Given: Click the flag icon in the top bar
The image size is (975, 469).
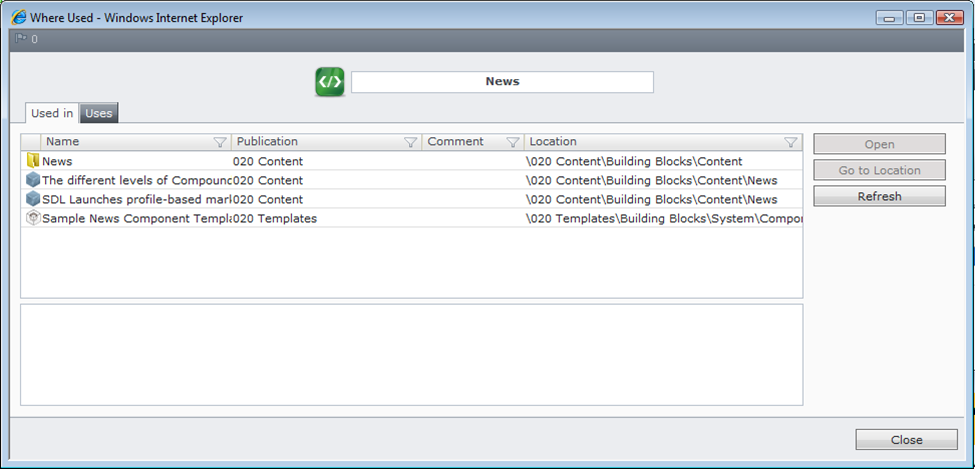Looking at the screenshot, I should pyautogui.click(x=20, y=39).
